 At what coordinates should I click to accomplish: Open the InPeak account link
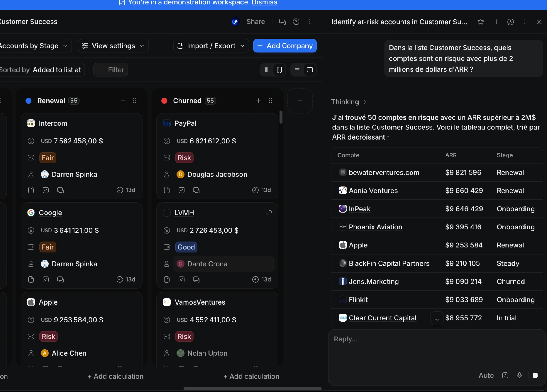point(359,209)
